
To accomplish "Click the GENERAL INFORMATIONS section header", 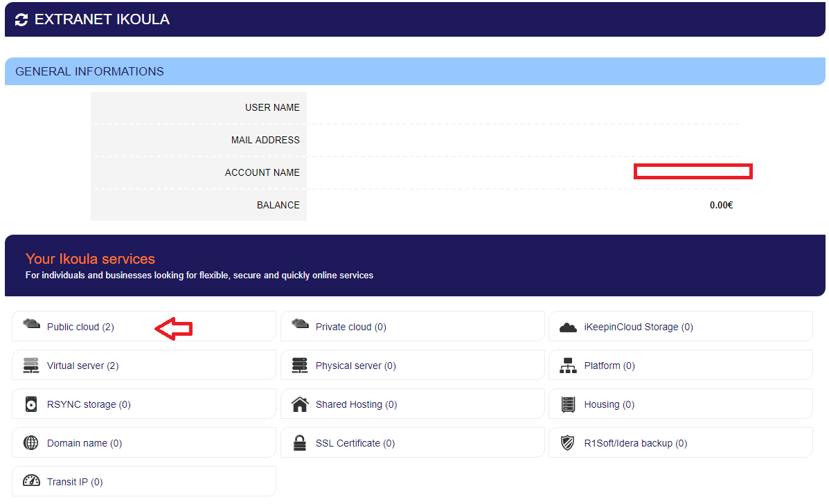I will pyautogui.click(x=89, y=71).
